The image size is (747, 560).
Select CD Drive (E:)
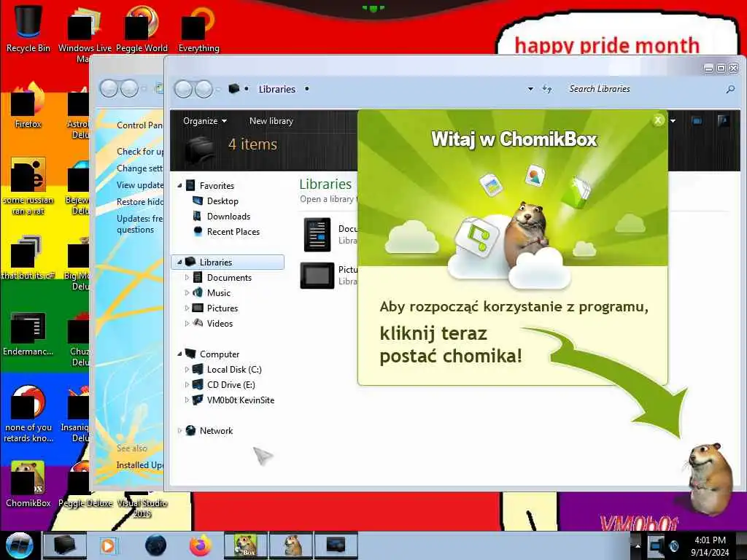(231, 385)
